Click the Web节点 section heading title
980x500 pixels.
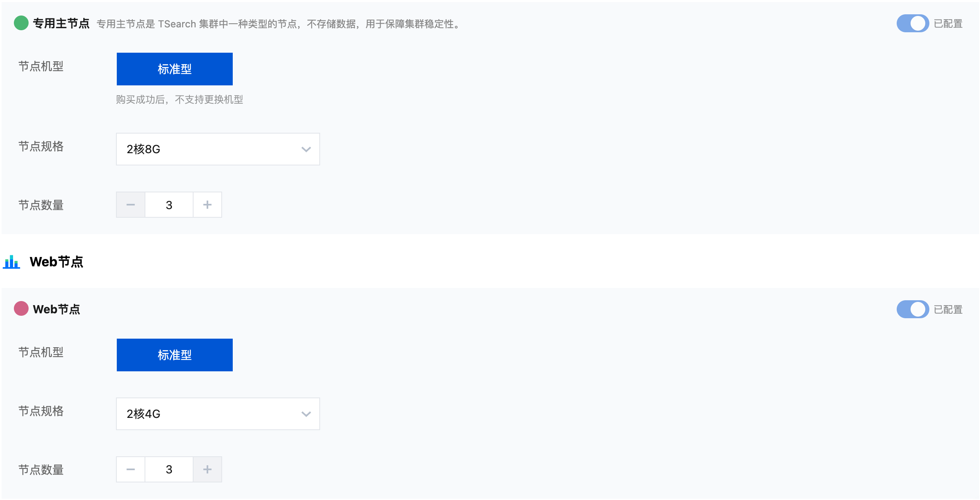[x=56, y=262]
